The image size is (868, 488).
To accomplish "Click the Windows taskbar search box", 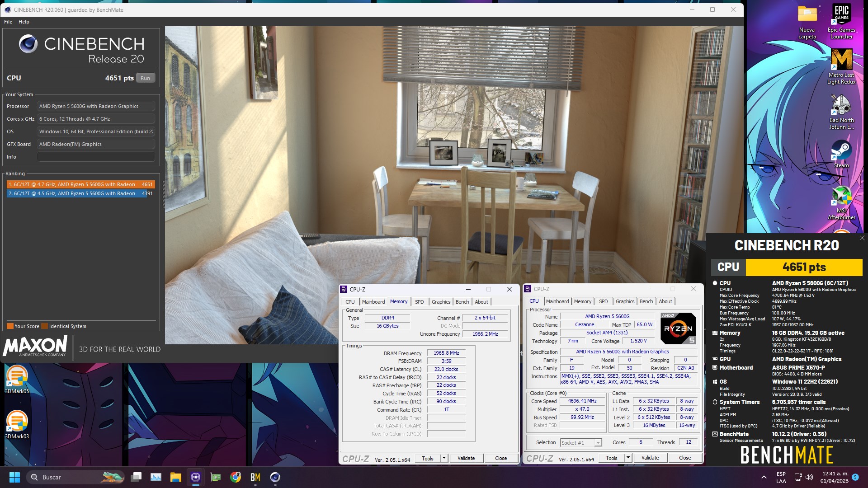I will [75, 477].
